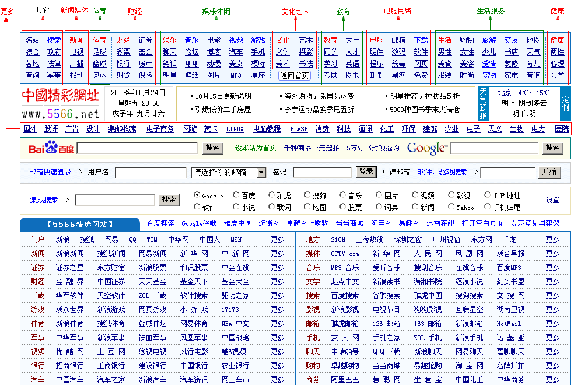Image resolution: width=574 pixels, height=392 pixels.
Task: Click the 用户名 input field
Action: coord(151,173)
